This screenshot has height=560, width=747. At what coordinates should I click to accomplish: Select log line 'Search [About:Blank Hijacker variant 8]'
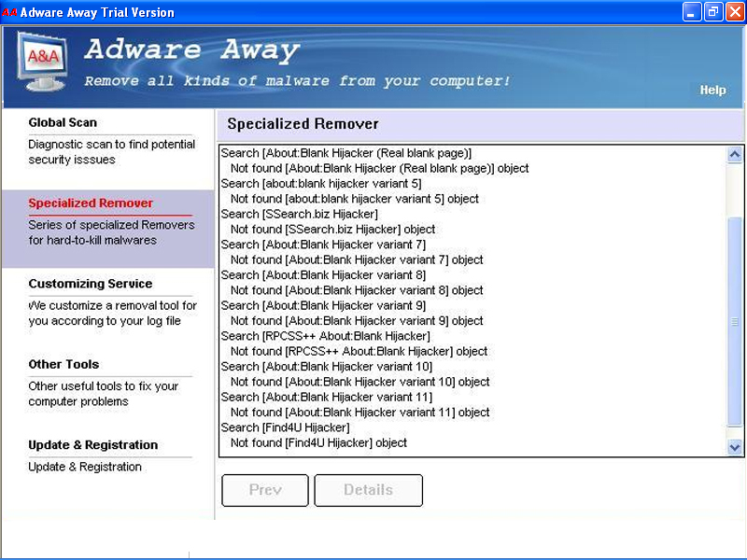click(323, 274)
